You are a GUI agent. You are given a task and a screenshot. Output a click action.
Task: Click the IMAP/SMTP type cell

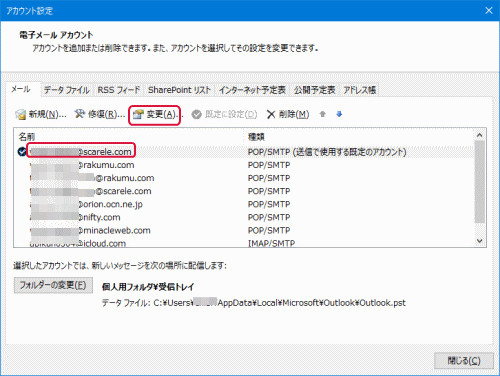coord(271,243)
